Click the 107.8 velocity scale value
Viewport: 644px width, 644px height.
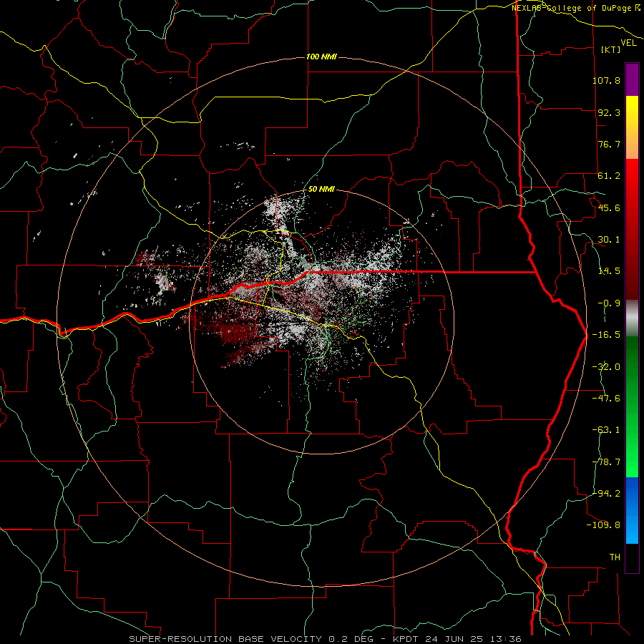(x=606, y=80)
